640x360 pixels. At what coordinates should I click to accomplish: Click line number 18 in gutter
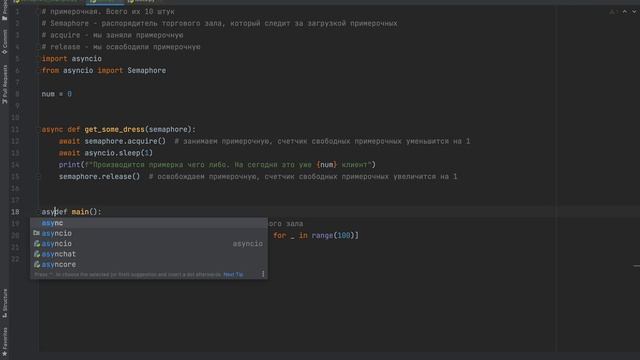pos(15,212)
